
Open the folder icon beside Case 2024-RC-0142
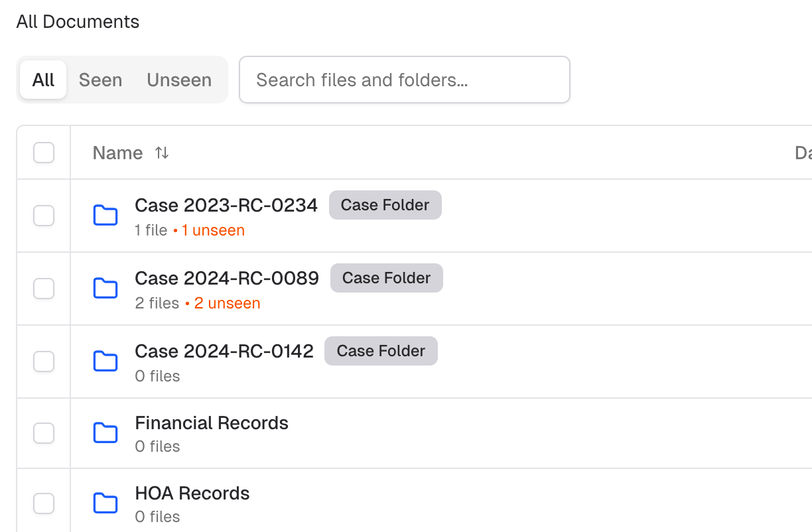tap(105, 361)
